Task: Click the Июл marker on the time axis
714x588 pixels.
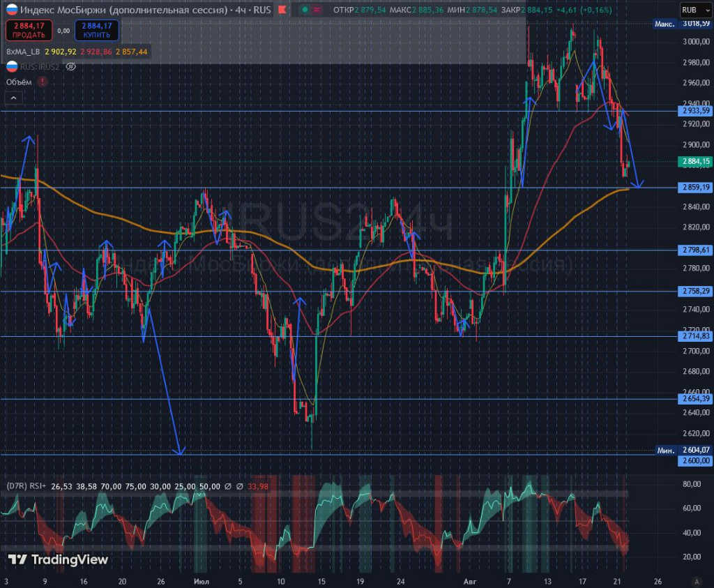Action: tap(203, 580)
